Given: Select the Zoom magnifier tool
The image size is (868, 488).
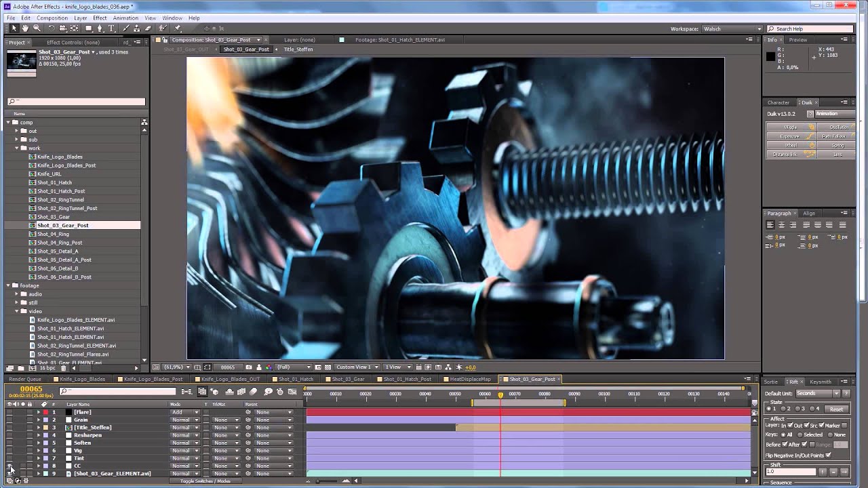Looking at the screenshot, I should click(37, 28).
